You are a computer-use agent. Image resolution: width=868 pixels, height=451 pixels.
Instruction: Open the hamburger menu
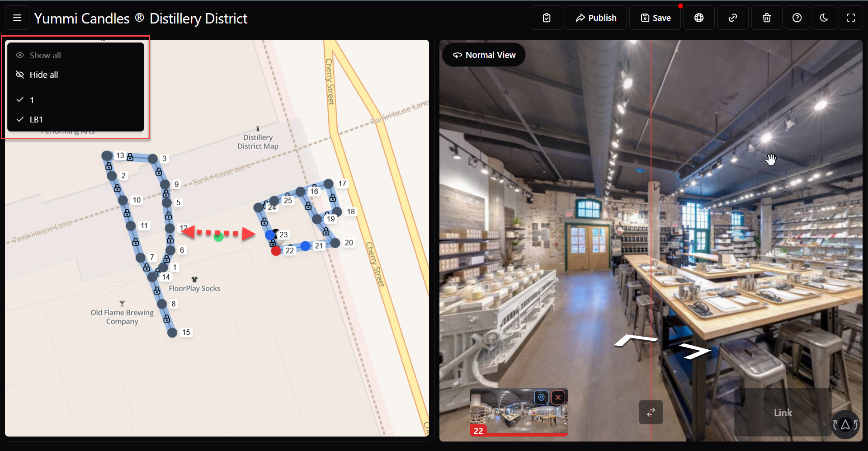click(x=17, y=18)
